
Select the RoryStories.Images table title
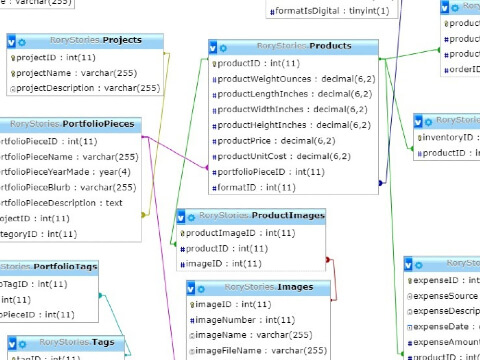(269, 287)
